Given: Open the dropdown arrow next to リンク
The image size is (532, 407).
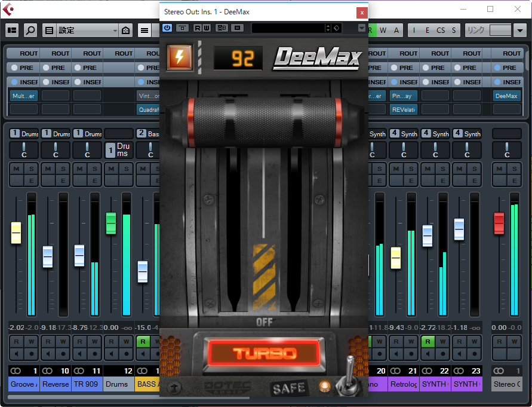Looking at the screenshot, I should pos(520,30).
